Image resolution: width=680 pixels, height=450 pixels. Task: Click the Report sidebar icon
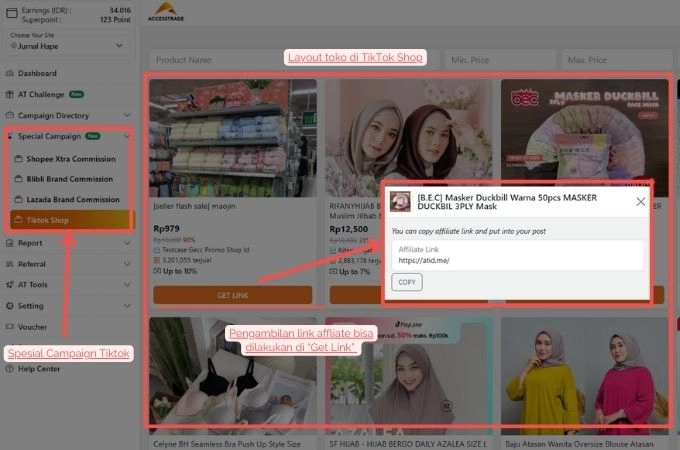[x=10, y=243]
